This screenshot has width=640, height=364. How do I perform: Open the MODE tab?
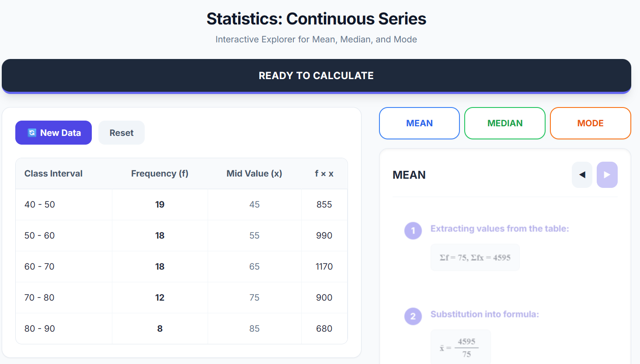[x=590, y=123]
